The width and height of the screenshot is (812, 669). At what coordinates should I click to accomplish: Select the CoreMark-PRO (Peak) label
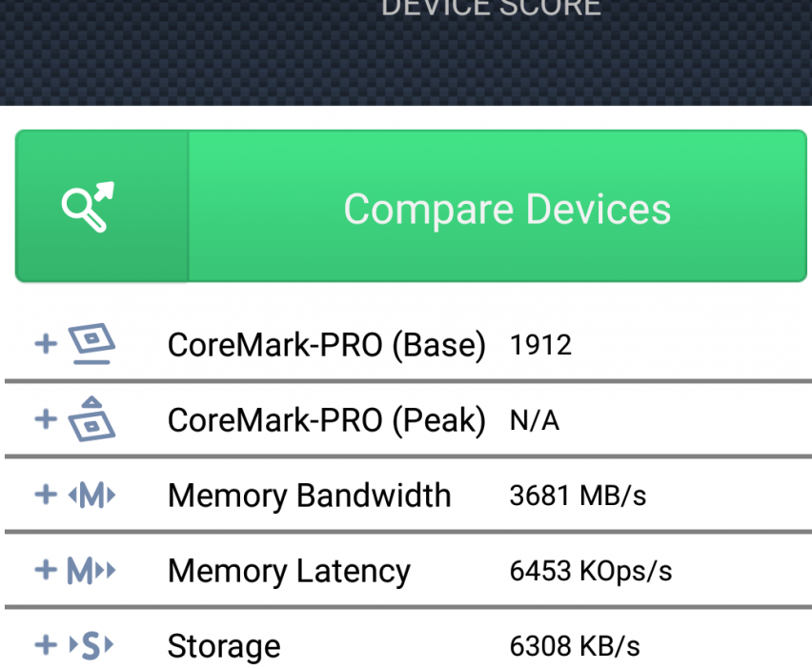pos(326,420)
